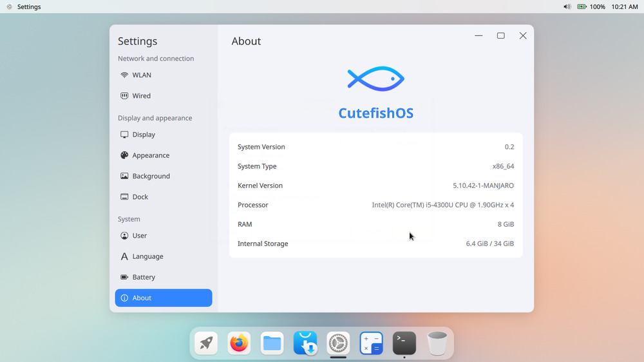
Task: Click the WLAN wifi icon
Action: [124, 75]
